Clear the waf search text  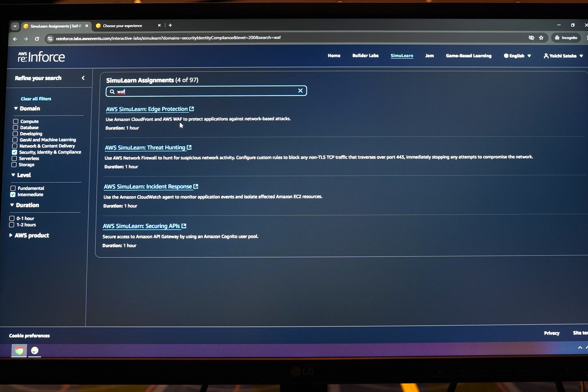point(300,91)
